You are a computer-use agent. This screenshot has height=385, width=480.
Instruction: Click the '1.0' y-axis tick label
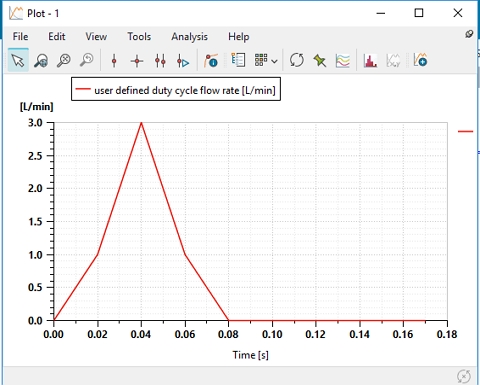point(35,255)
